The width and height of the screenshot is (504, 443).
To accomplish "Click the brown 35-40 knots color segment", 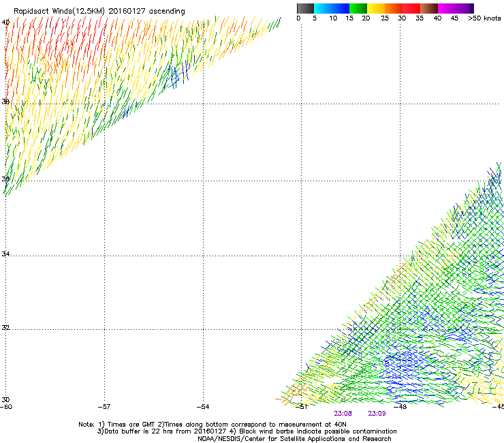I will click(x=429, y=8).
